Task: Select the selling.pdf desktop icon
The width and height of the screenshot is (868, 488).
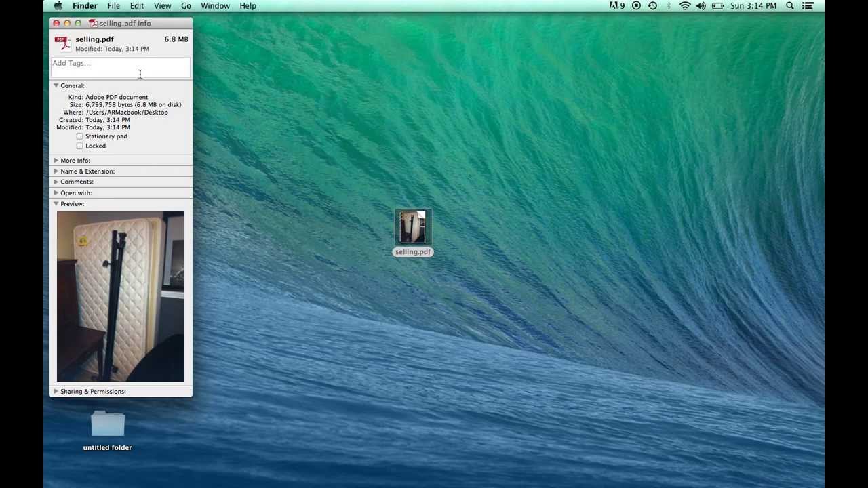Action: [x=413, y=228]
